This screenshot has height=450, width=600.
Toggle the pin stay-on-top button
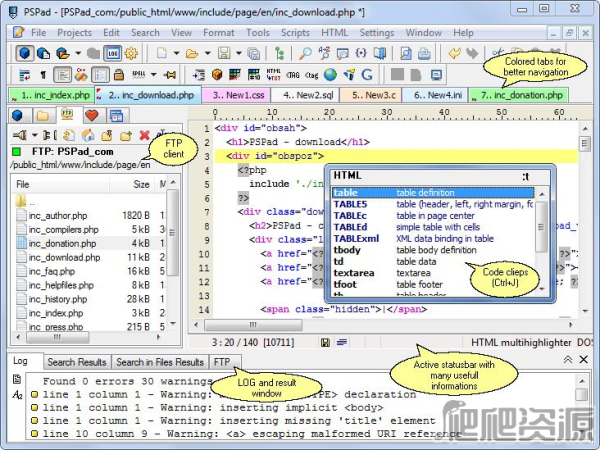coord(170,75)
